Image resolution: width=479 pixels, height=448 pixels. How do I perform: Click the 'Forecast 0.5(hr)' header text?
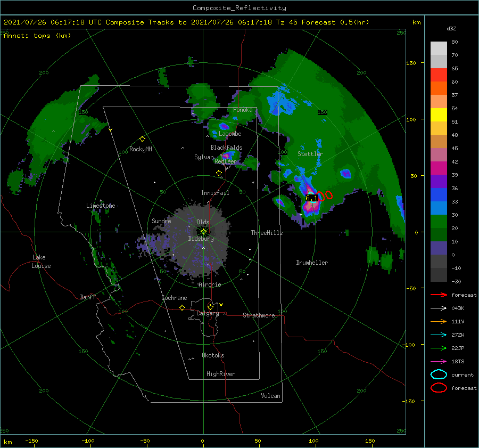click(335, 22)
